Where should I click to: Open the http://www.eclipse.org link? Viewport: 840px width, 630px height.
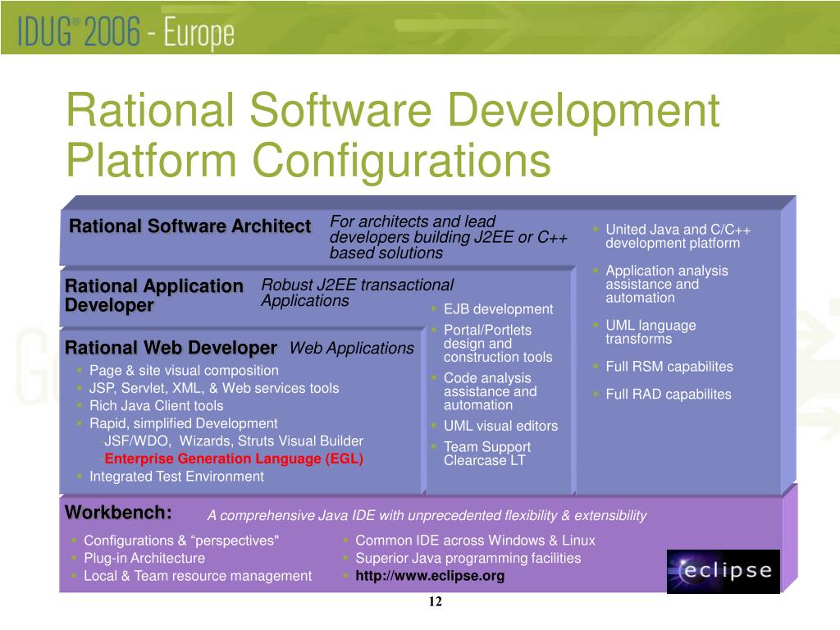(x=430, y=576)
